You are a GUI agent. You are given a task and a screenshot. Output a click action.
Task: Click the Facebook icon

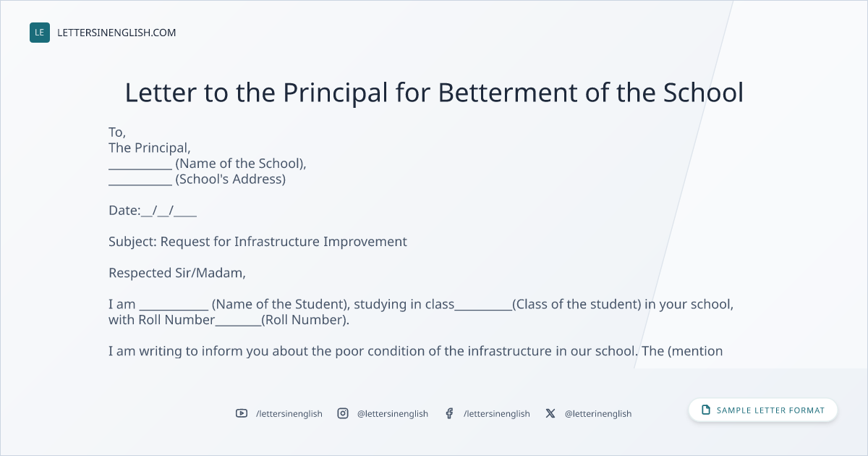[449, 413]
